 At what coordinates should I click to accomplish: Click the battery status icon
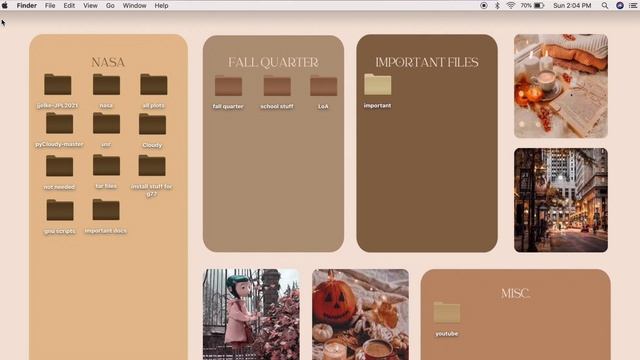(539, 5)
